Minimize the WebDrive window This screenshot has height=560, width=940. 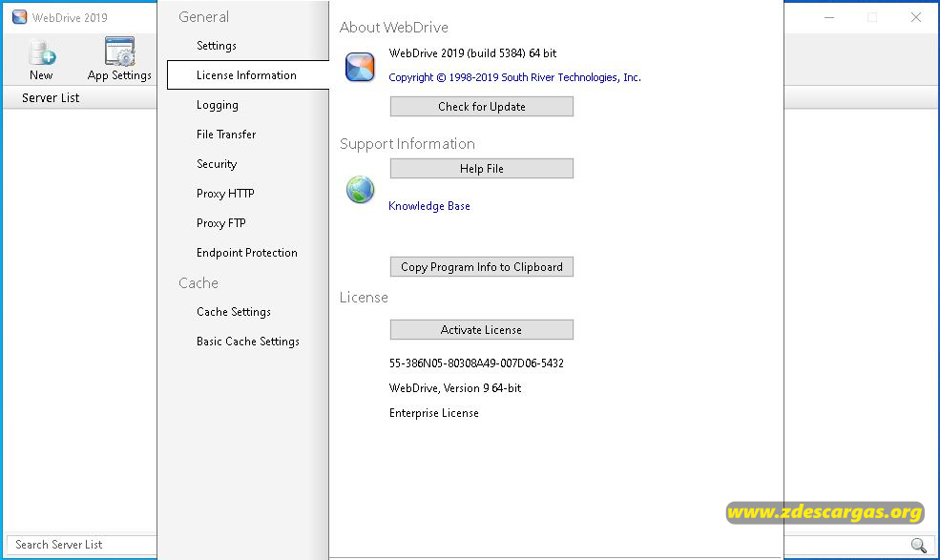coord(829,17)
